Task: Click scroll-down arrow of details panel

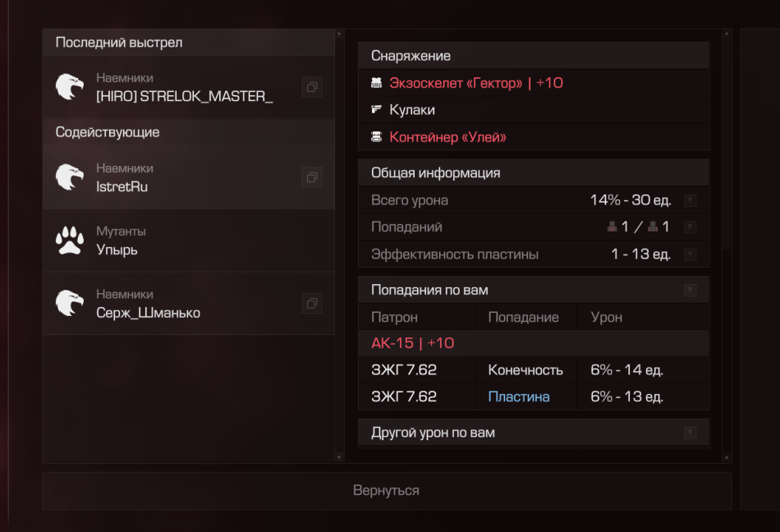Action: point(726,456)
